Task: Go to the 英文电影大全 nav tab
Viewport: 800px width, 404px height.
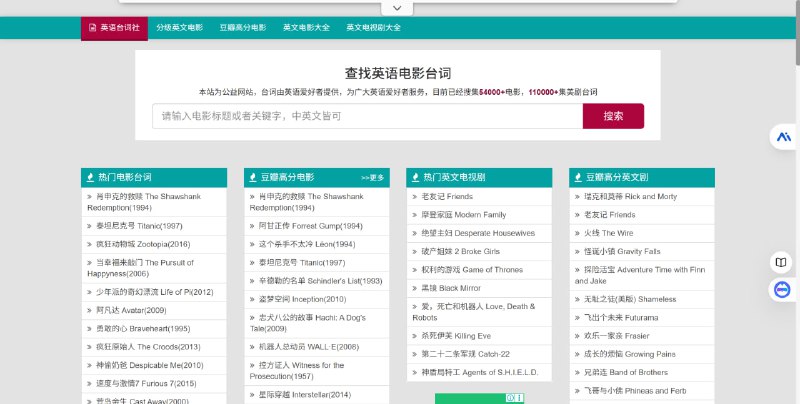Action: 306,28
